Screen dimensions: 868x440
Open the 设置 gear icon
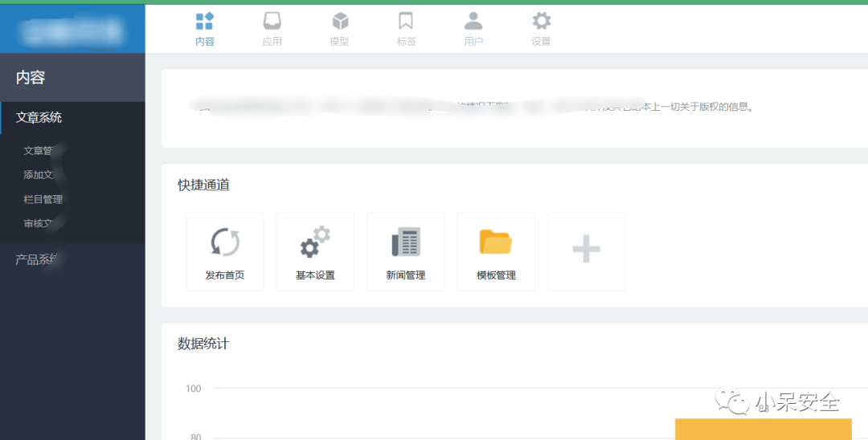[x=541, y=22]
